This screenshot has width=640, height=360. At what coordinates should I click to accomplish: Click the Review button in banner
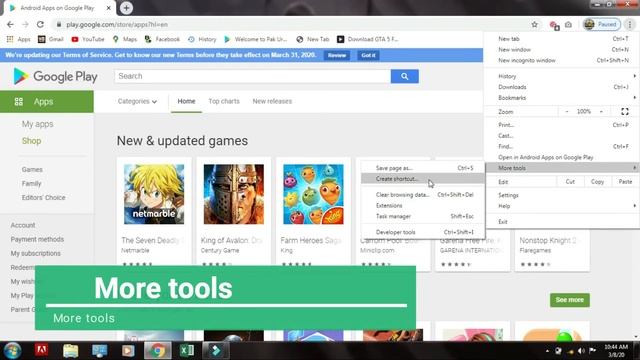pyautogui.click(x=337, y=55)
